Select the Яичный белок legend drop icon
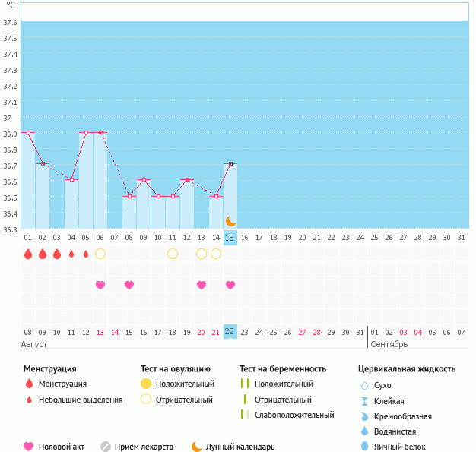The width and height of the screenshot is (476, 452). tap(364, 447)
